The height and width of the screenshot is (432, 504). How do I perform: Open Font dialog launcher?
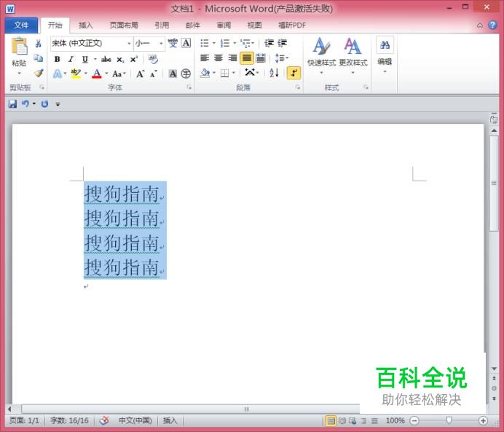coord(189,87)
